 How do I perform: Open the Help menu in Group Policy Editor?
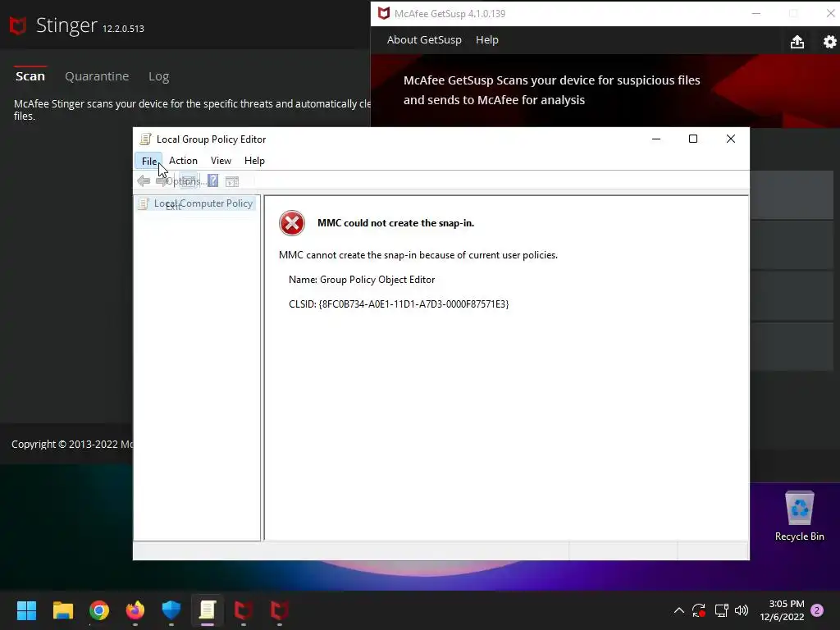coord(254,161)
